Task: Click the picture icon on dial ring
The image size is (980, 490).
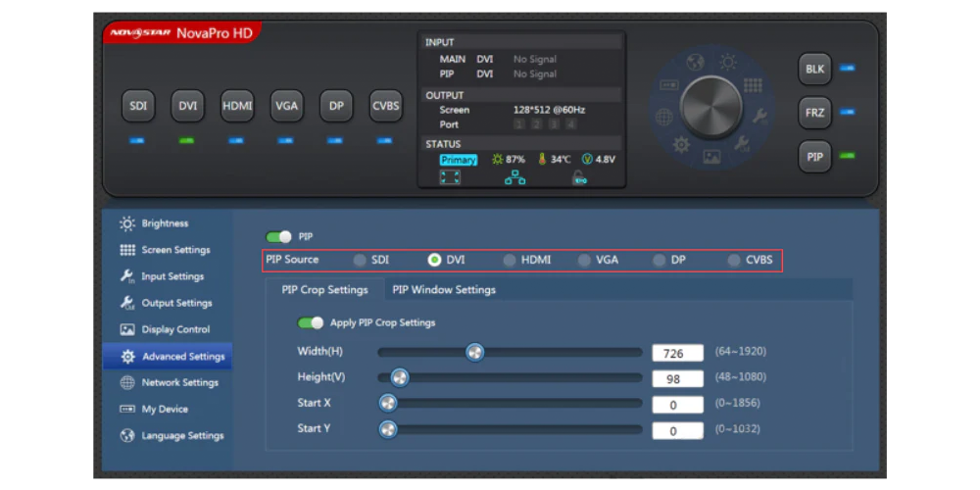Action: click(711, 157)
